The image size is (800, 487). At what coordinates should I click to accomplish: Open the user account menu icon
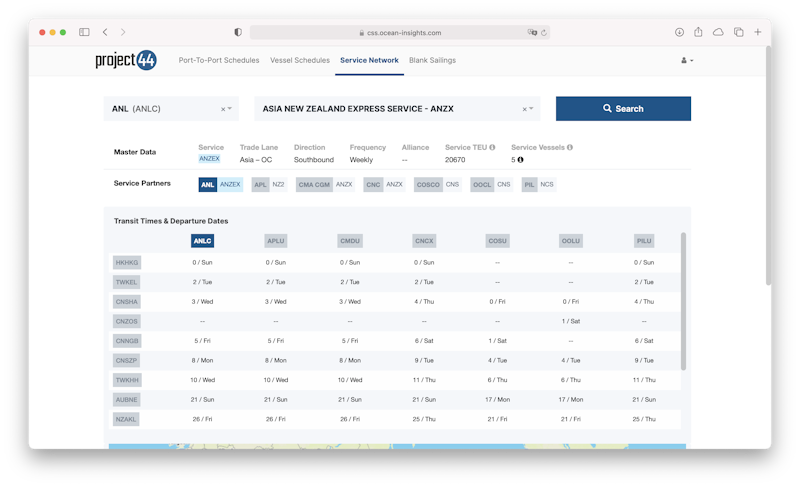click(686, 61)
